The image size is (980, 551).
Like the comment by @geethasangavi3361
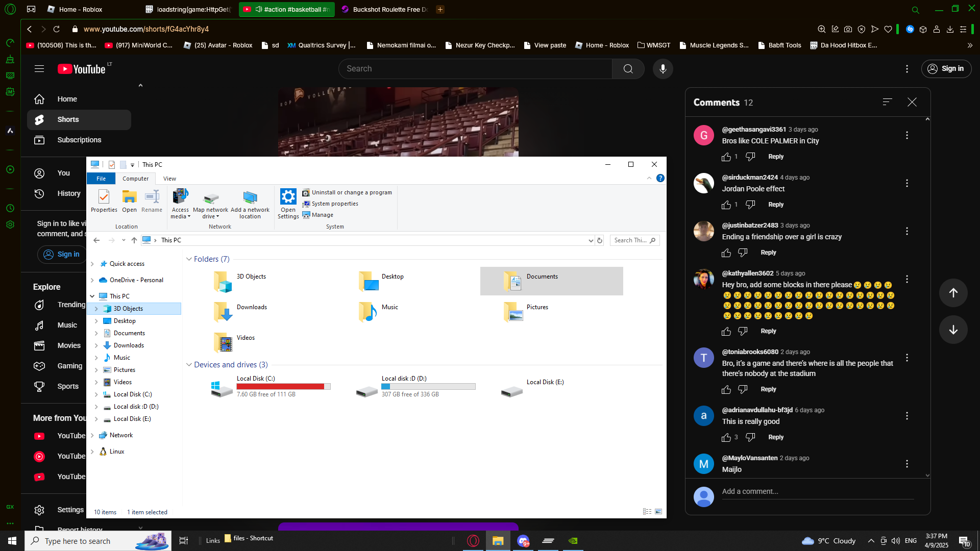tap(726, 157)
